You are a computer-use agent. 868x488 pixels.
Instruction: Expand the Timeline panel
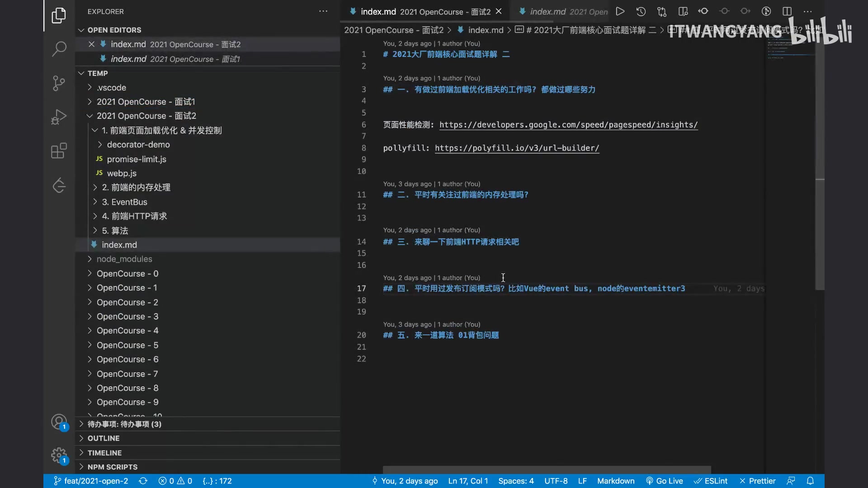coord(208,453)
